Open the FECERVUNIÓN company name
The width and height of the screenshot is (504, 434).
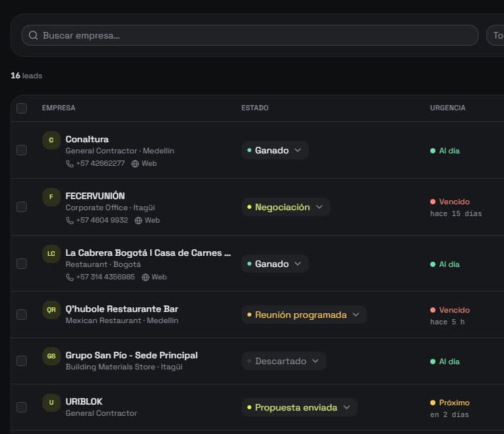click(95, 196)
